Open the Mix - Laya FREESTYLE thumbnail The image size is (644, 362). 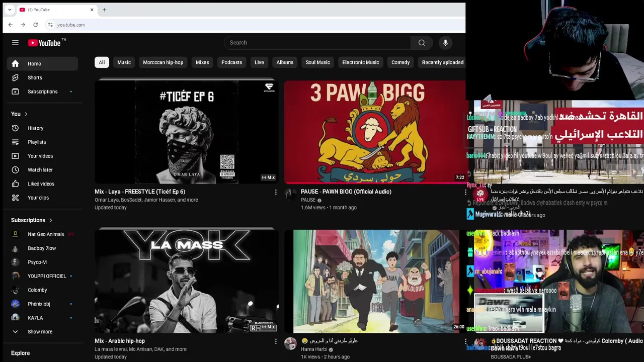186,132
